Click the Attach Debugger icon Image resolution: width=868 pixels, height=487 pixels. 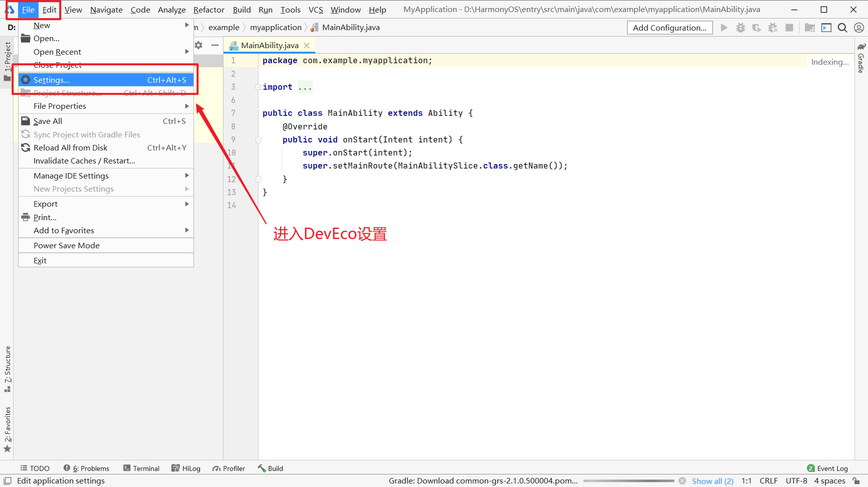pos(773,28)
